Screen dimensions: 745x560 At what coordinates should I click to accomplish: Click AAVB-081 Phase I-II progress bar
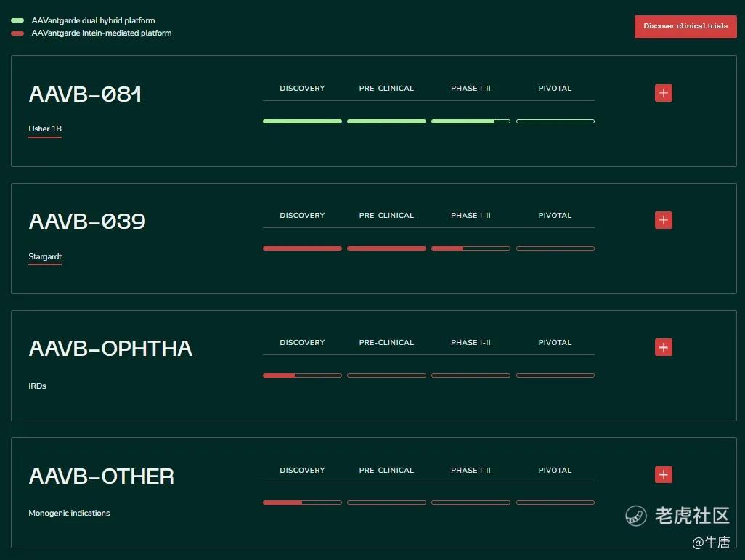click(x=471, y=121)
